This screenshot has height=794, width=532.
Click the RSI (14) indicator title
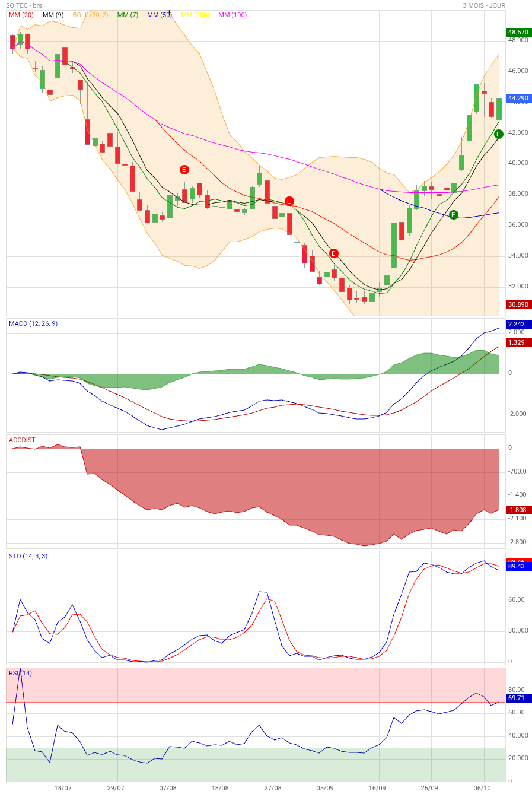click(x=20, y=673)
